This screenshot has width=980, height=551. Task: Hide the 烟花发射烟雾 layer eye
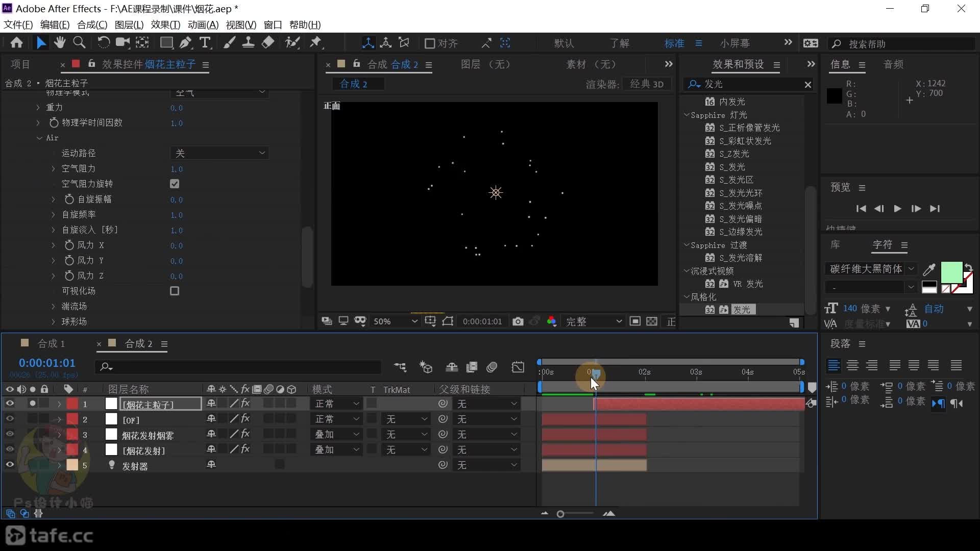pyautogui.click(x=10, y=434)
